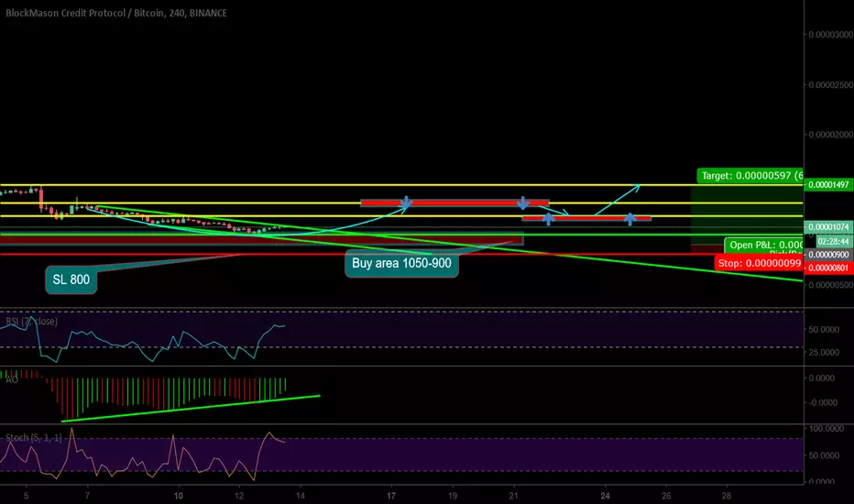Click the AO indicator label
854x504 pixels.
tap(11, 379)
